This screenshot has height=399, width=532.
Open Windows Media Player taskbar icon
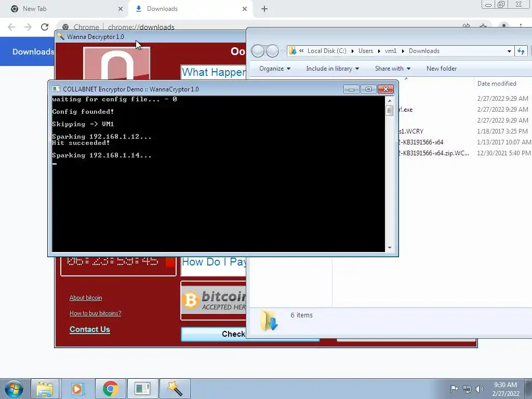77,389
